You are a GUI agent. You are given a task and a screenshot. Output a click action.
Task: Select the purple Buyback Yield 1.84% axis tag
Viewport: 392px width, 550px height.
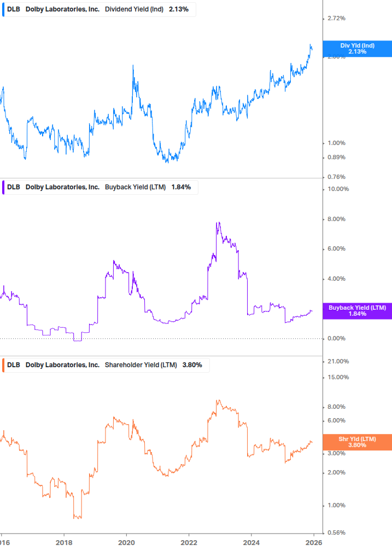(x=358, y=311)
